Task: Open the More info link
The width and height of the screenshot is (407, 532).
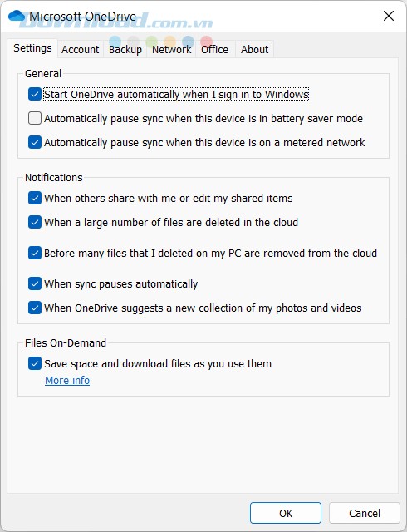Action: pyautogui.click(x=67, y=381)
